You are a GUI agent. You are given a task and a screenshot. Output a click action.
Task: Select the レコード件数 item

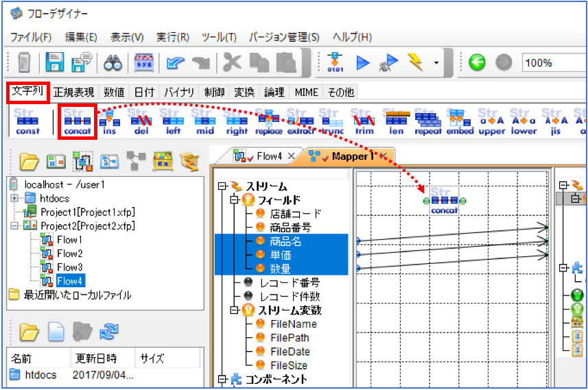290,296
